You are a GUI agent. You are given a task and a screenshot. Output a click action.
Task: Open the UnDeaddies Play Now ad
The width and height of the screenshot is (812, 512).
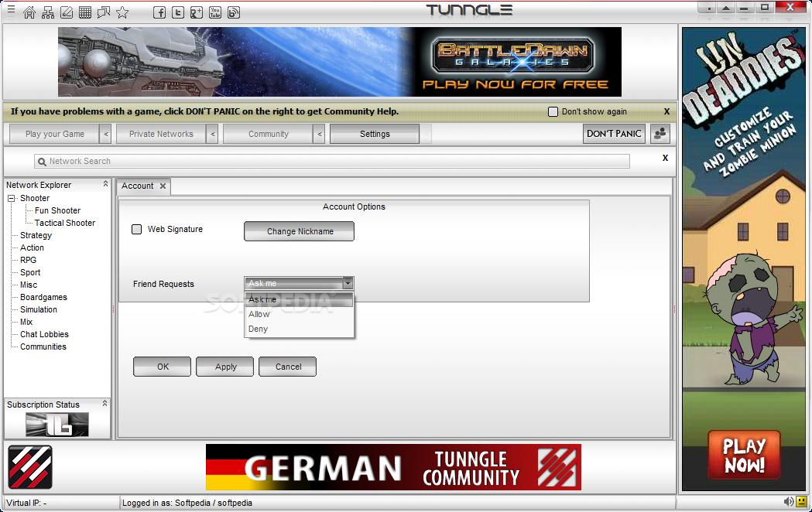coord(744,258)
